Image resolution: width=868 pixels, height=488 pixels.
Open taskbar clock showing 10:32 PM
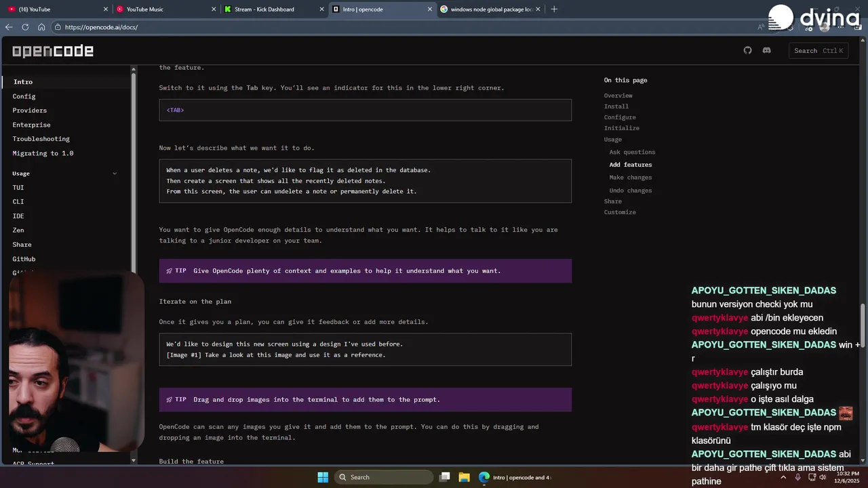pos(848,477)
